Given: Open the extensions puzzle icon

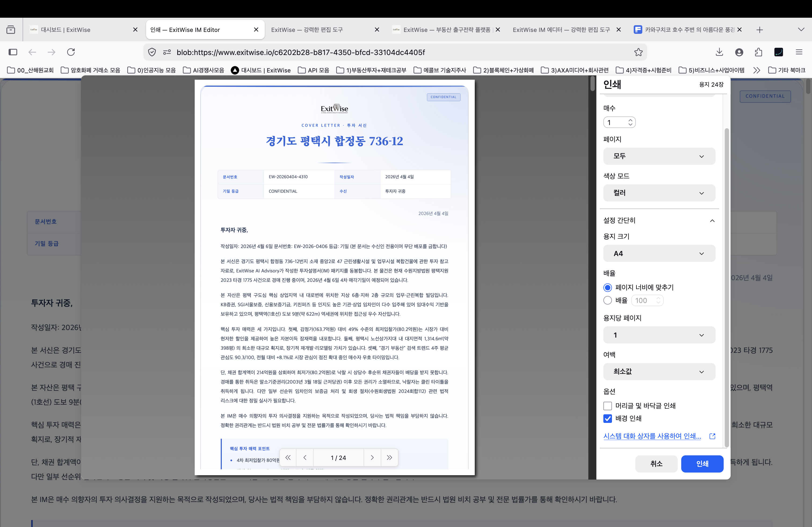Looking at the screenshot, I should [759, 52].
